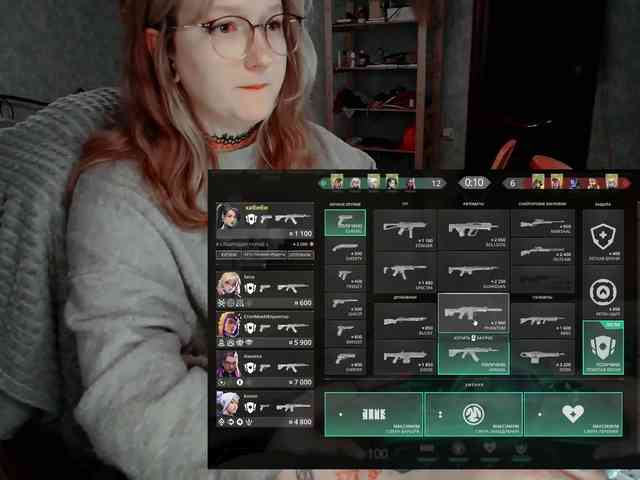This screenshot has height=480, width=640.
Task: Buy the Shorty sidearm costing 300
Action: click(x=345, y=250)
